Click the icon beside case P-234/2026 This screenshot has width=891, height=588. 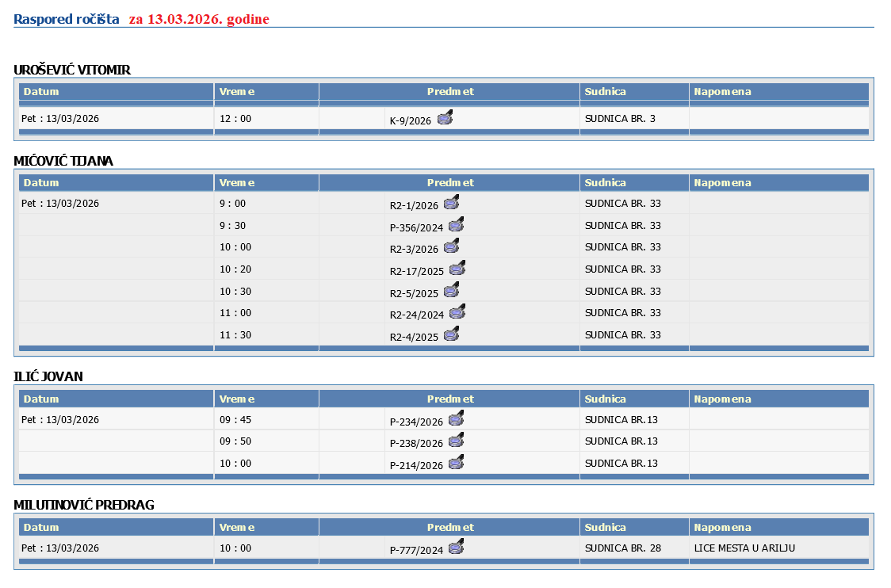tap(456, 419)
